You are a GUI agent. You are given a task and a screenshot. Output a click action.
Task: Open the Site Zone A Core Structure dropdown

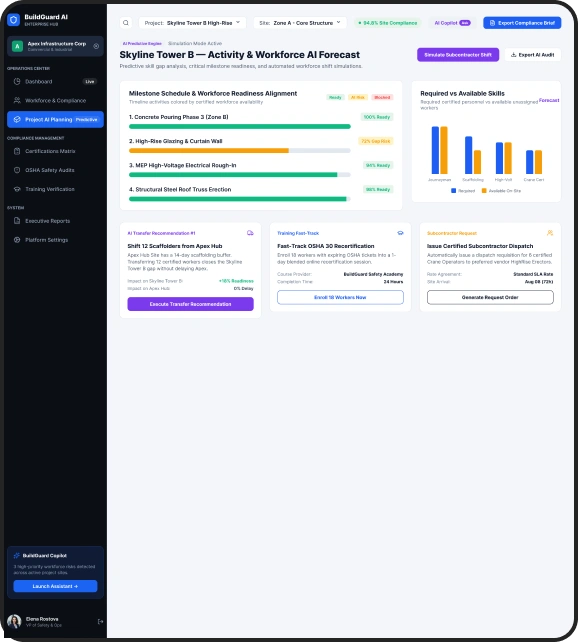point(300,23)
